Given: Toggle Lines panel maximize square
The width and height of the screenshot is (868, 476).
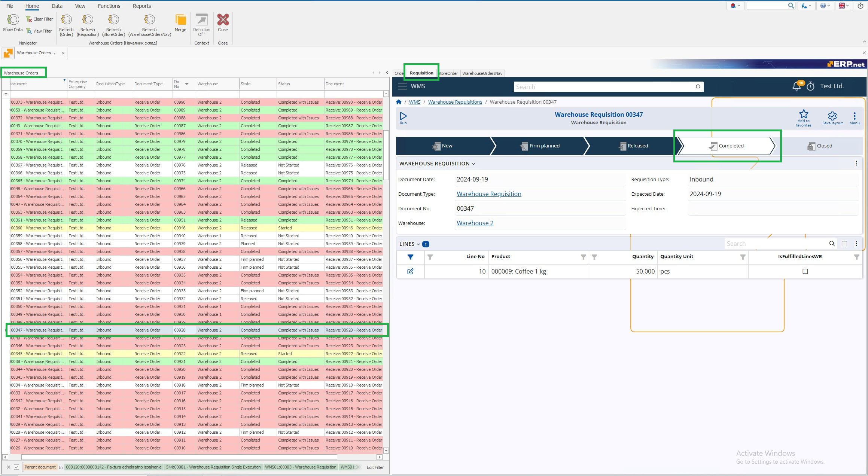Looking at the screenshot, I should (844, 244).
